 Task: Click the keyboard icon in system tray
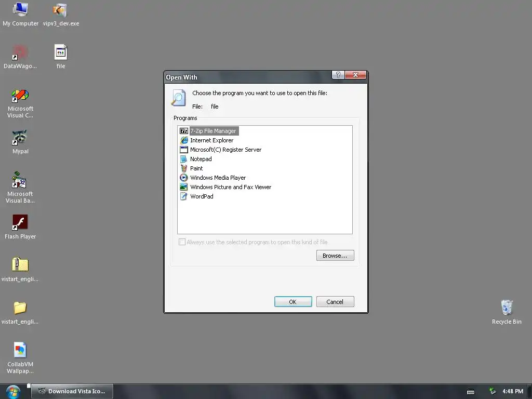pos(471,392)
